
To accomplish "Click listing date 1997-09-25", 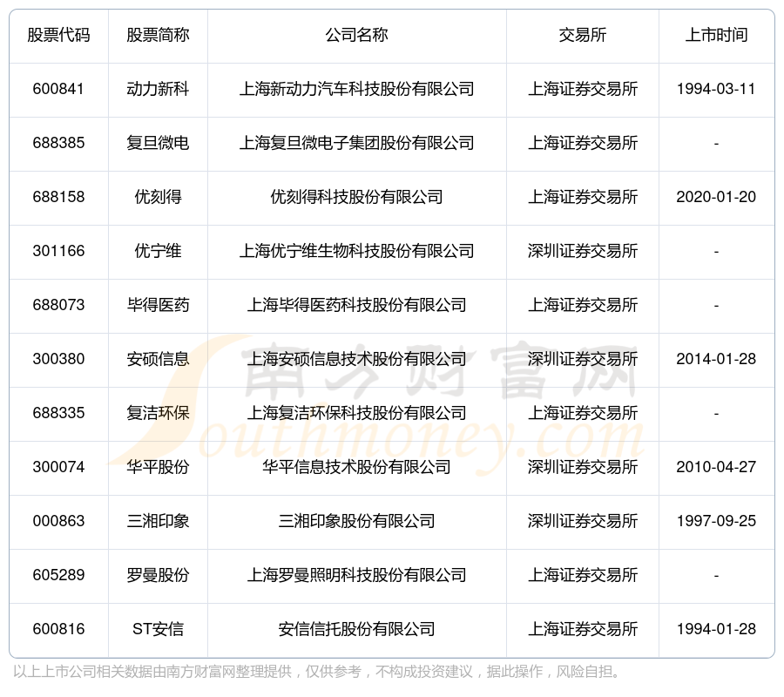I will [717, 521].
